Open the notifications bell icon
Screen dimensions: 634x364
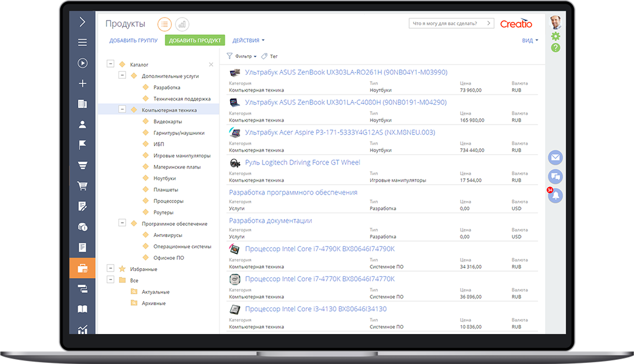556,196
